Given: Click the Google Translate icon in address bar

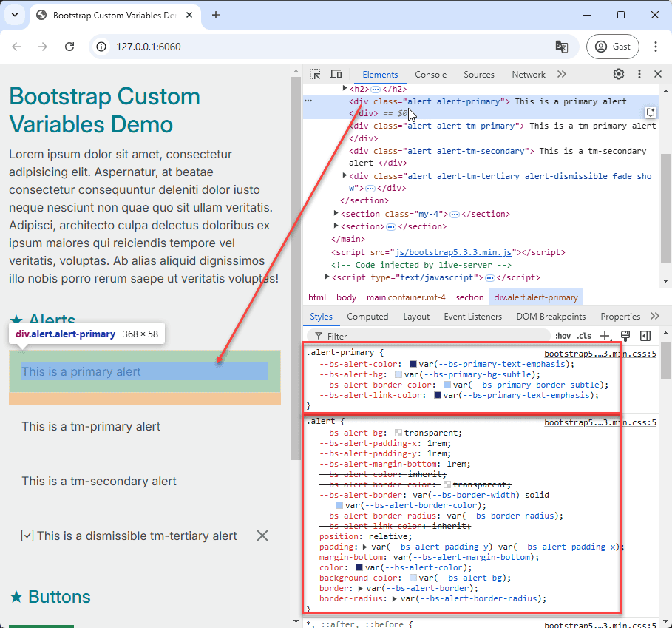Looking at the screenshot, I should 561,47.
